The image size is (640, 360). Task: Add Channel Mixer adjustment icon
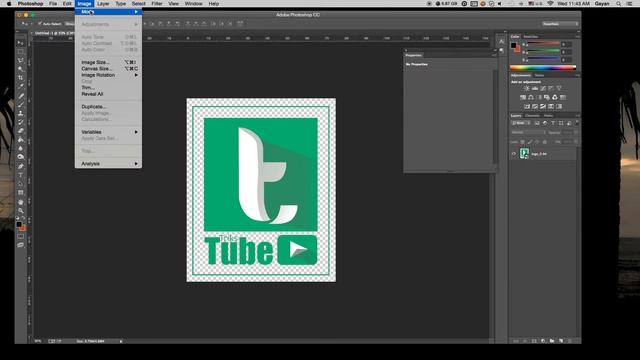(x=555, y=97)
